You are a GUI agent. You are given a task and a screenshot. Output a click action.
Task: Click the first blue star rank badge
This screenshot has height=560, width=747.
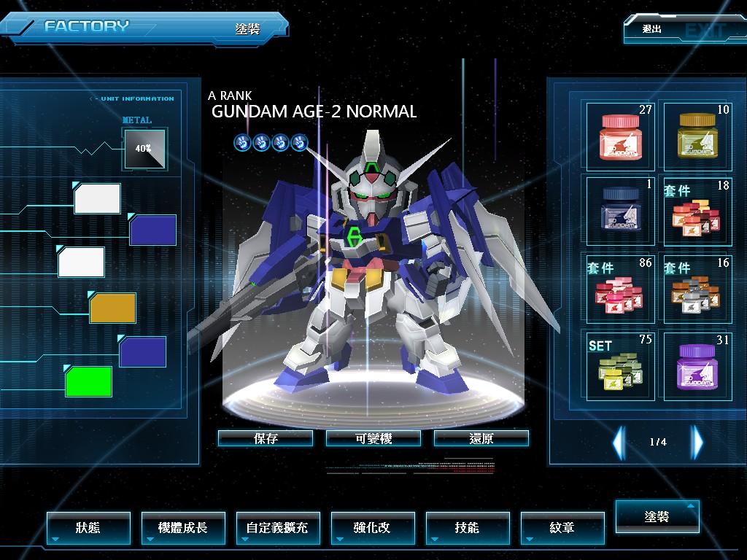click(x=243, y=142)
